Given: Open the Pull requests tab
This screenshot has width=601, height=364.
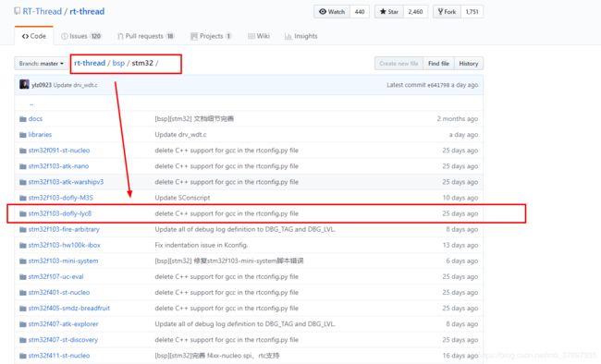Looking at the screenshot, I should (146, 36).
